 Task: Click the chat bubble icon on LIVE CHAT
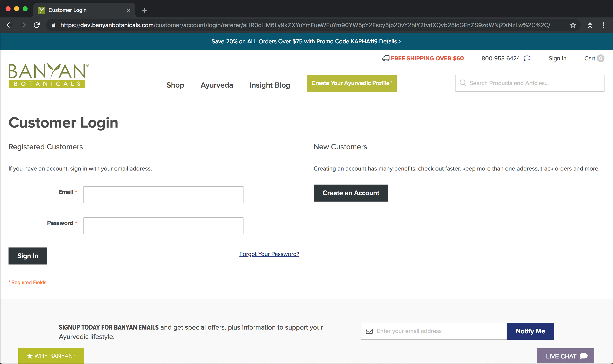(584, 356)
